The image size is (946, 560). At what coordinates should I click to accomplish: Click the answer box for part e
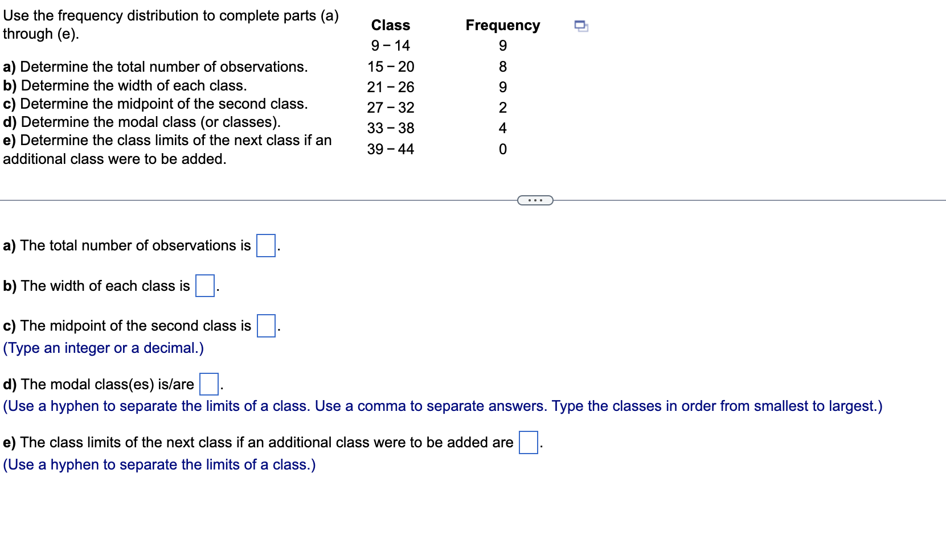527,443
